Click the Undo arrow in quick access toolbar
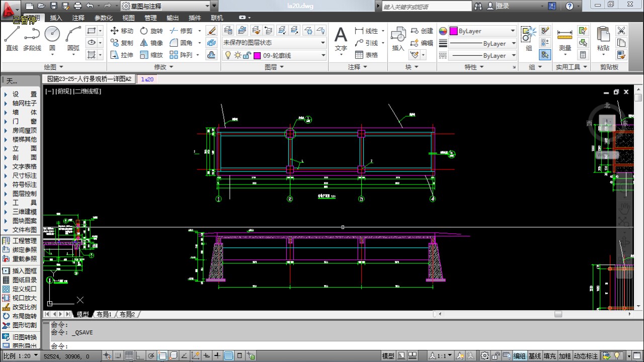 pos(90,6)
